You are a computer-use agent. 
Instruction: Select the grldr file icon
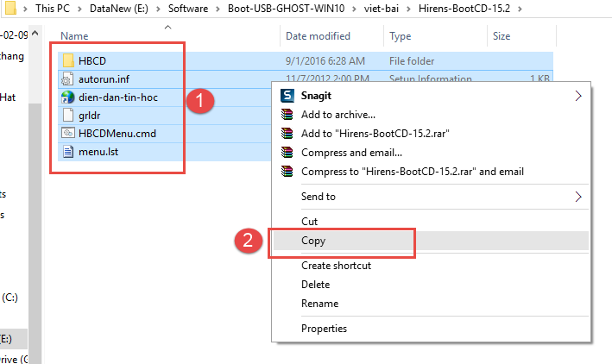point(69,115)
